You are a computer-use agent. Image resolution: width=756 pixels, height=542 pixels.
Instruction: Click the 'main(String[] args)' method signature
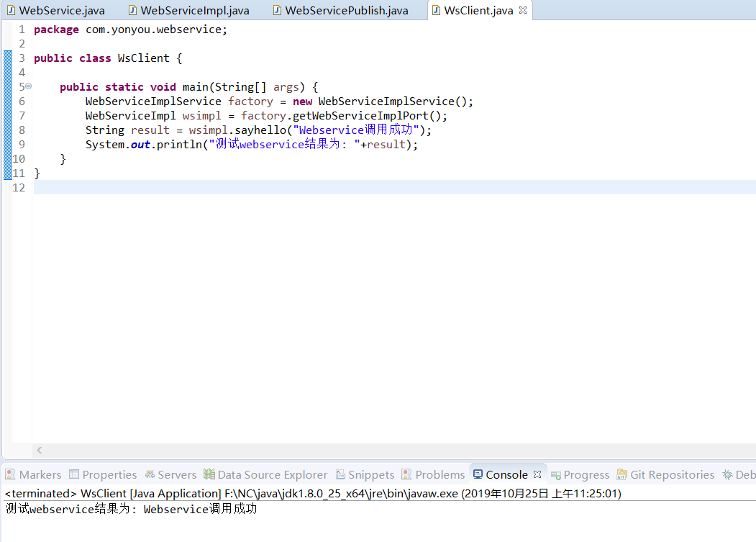(x=243, y=87)
